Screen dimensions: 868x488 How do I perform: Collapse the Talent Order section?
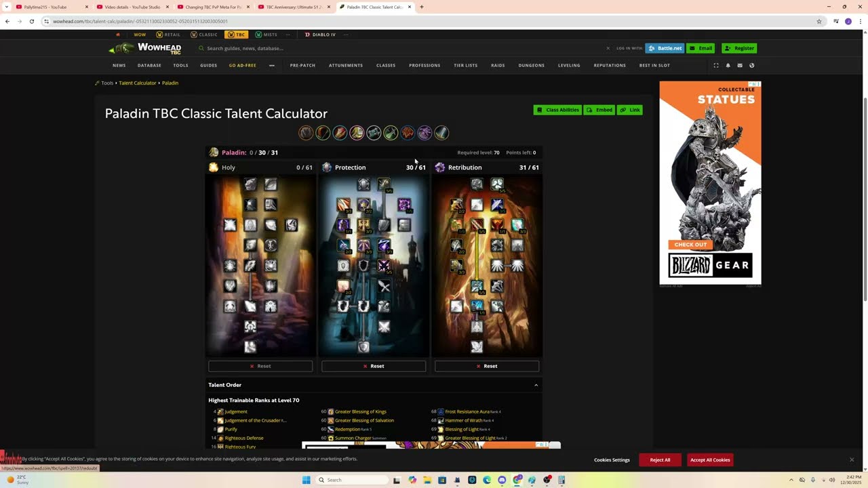[x=536, y=385]
